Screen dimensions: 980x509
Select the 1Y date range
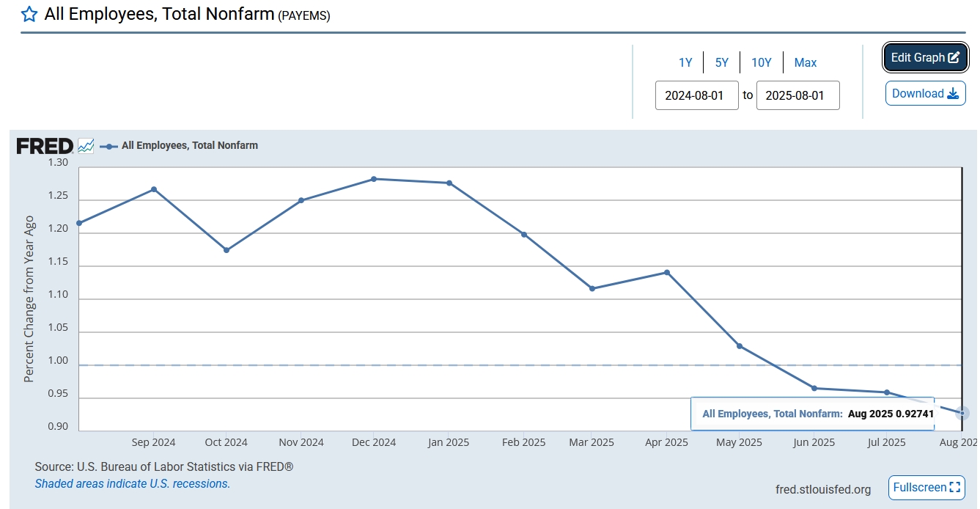[685, 63]
